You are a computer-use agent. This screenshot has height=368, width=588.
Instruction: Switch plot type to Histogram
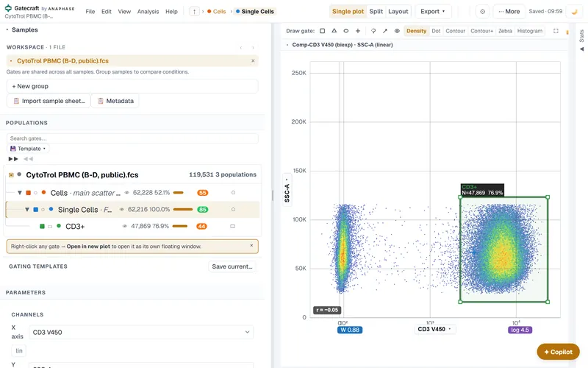(x=529, y=31)
